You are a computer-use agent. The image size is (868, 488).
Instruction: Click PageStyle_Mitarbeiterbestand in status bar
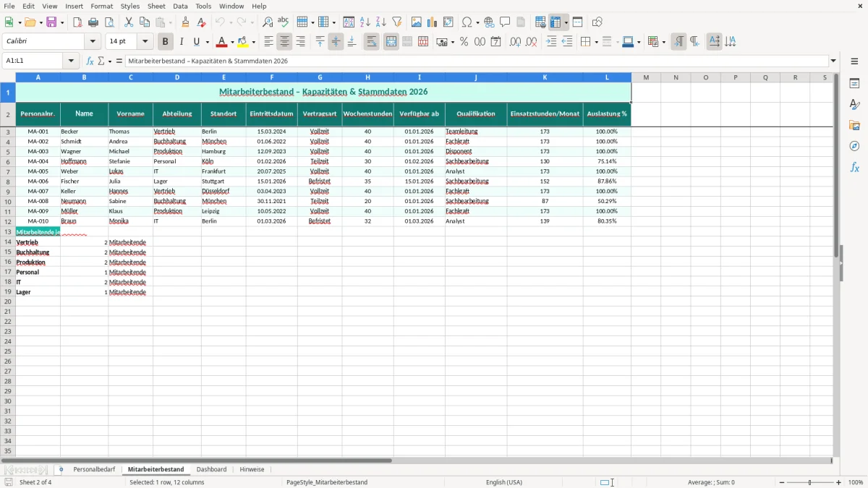[x=327, y=482]
